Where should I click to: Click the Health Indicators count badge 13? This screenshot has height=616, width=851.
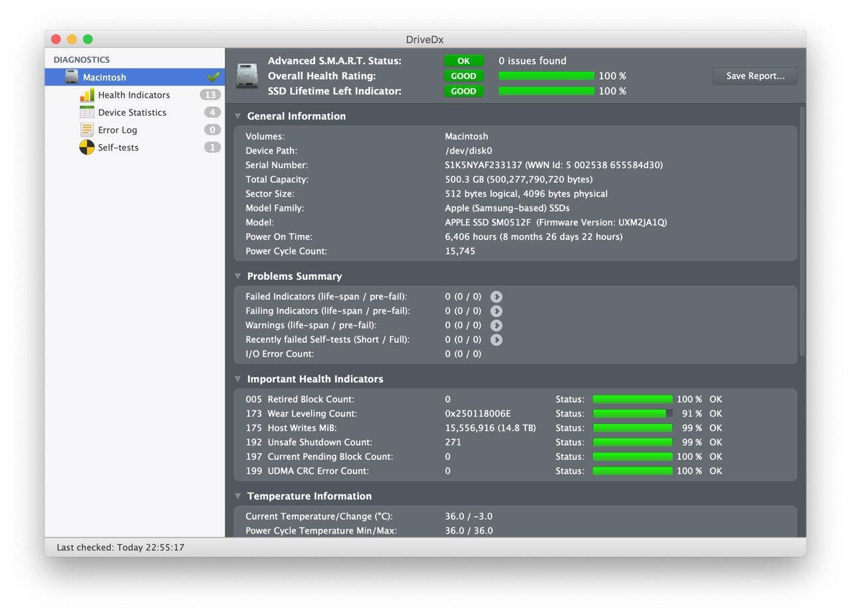point(210,95)
